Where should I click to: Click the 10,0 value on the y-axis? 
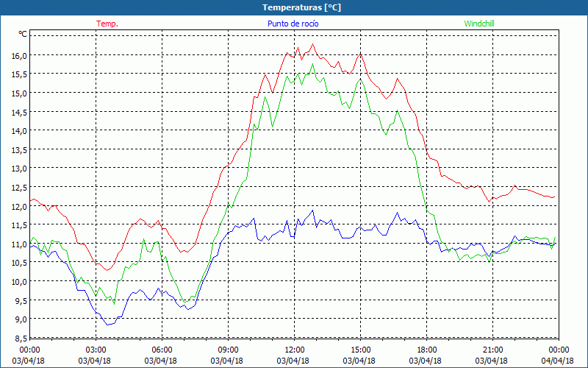(x=18, y=282)
